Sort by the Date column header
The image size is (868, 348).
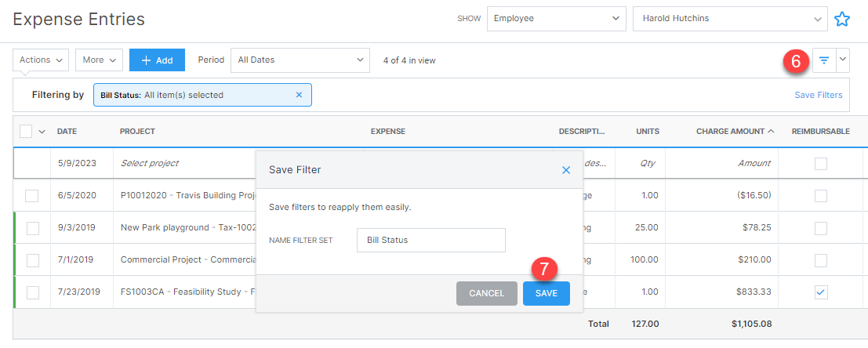(x=67, y=131)
